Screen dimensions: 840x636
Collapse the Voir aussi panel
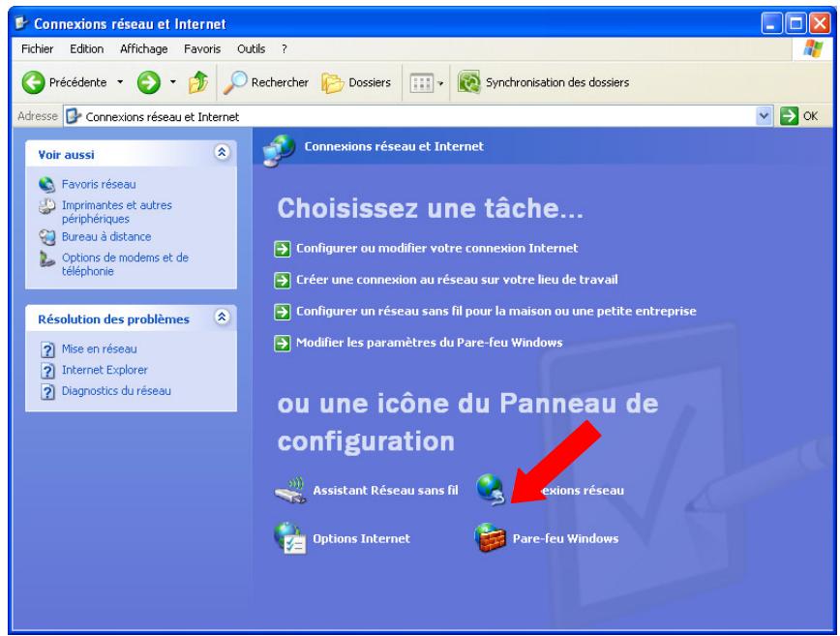pyautogui.click(x=222, y=152)
